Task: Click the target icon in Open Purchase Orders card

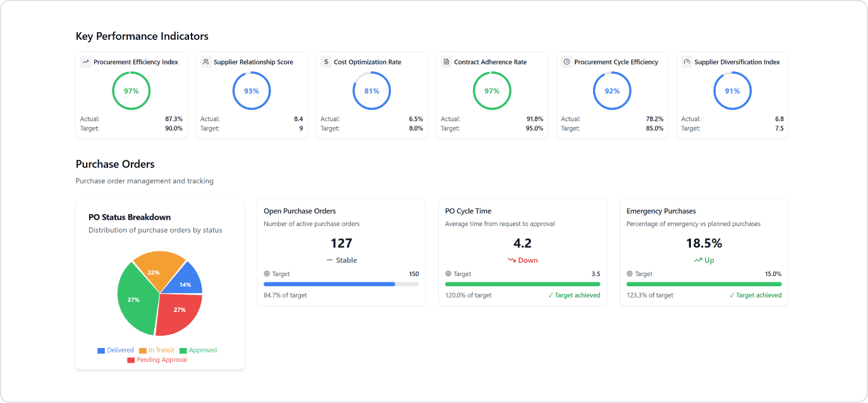Action: (267, 274)
